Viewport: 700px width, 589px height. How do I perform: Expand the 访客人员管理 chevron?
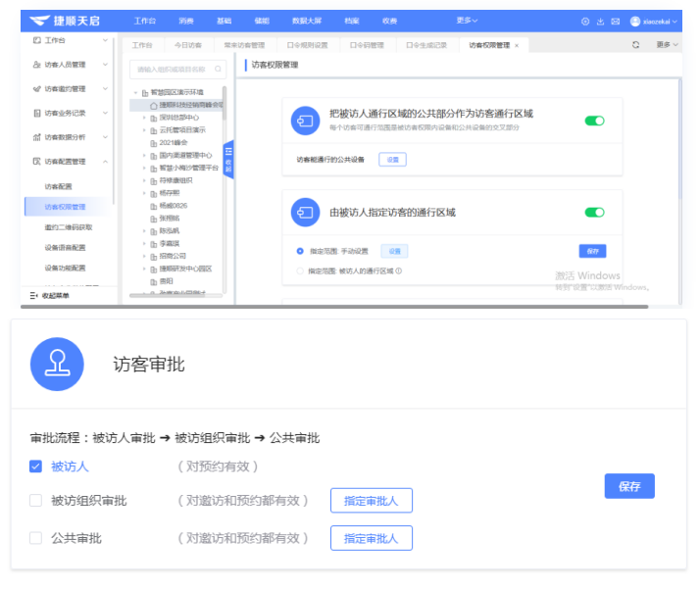105,65
